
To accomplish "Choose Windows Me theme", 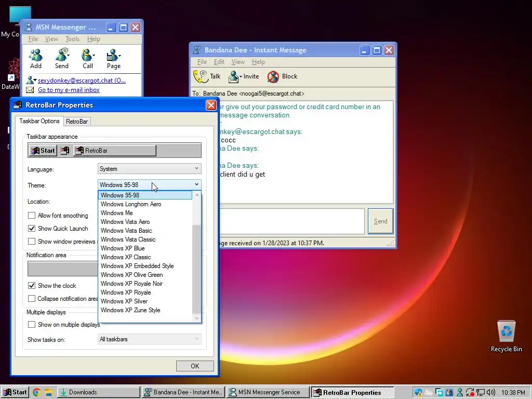I will click(x=145, y=212).
